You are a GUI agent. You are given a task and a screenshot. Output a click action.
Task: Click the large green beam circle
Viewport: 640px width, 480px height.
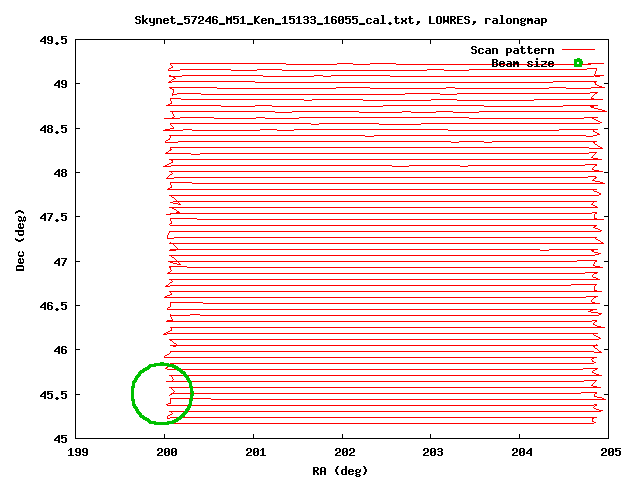pos(162,393)
